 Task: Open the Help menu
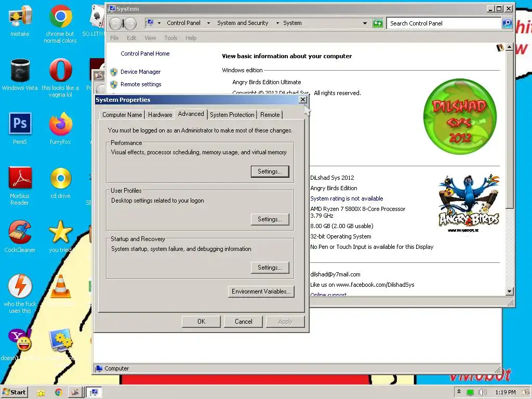tap(191, 38)
